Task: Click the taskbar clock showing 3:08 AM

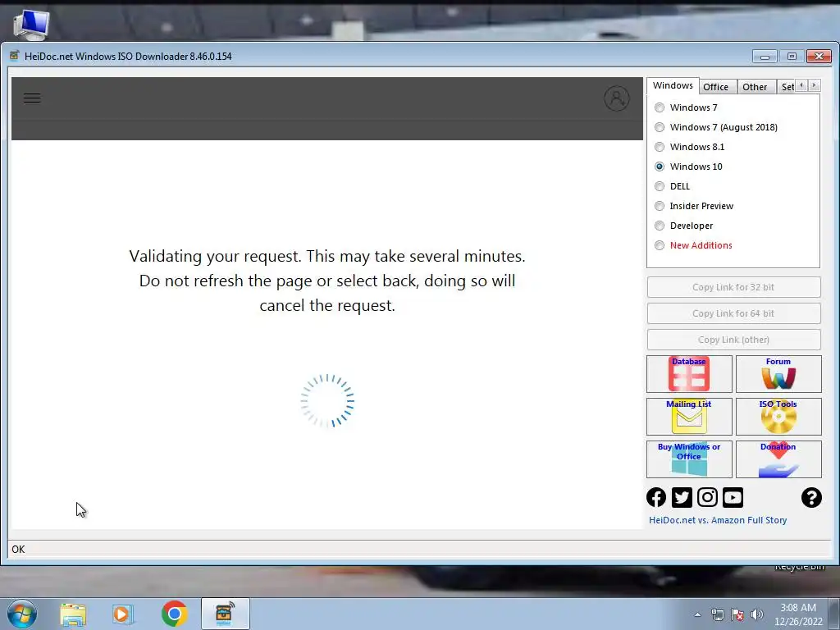Action: (x=798, y=614)
